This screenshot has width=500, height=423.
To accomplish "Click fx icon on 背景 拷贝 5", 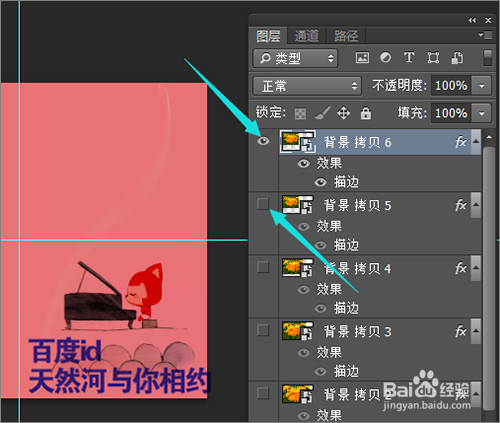I will tap(461, 205).
